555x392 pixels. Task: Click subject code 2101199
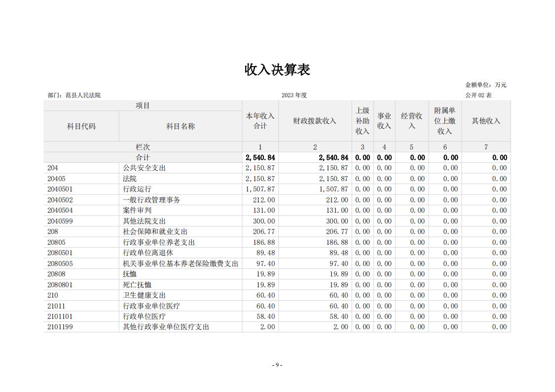tap(60, 327)
